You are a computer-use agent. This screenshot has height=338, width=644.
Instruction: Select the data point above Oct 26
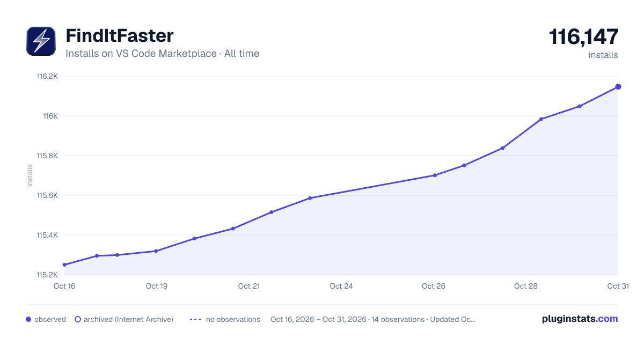tap(435, 175)
